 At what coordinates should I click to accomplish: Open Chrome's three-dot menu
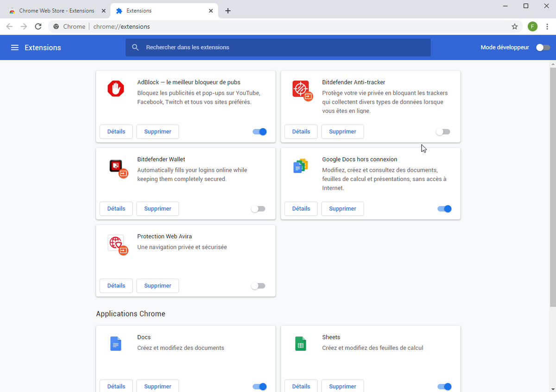[547, 26]
